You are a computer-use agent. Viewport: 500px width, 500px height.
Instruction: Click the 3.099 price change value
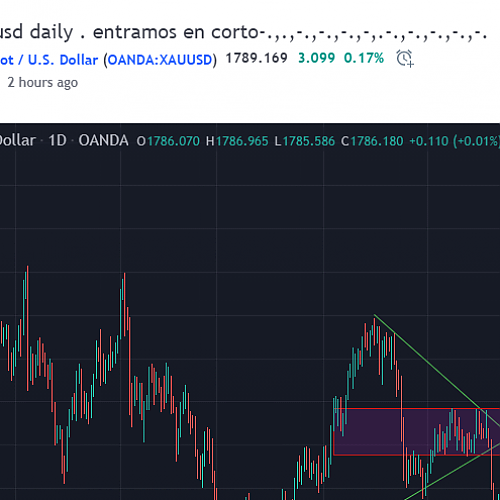coord(316,58)
